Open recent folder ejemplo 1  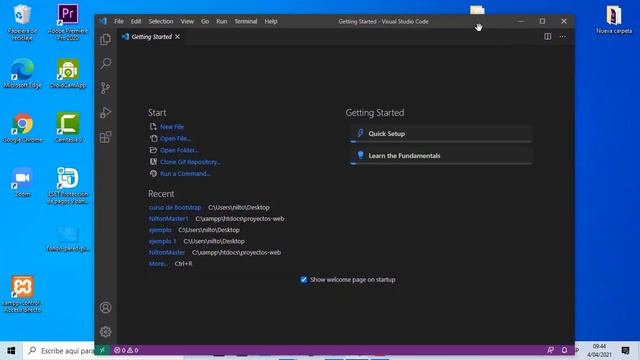point(162,241)
